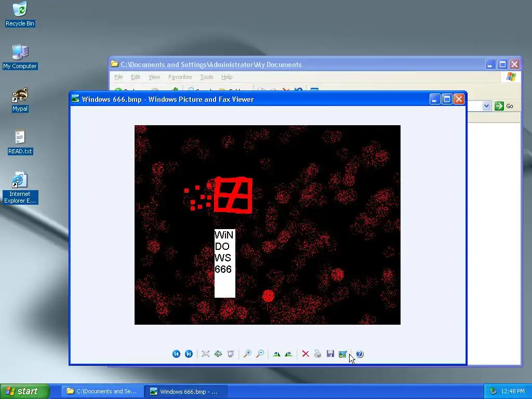Minimize the My Documents Explorer window
The image size is (532, 399).
[x=490, y=64]
